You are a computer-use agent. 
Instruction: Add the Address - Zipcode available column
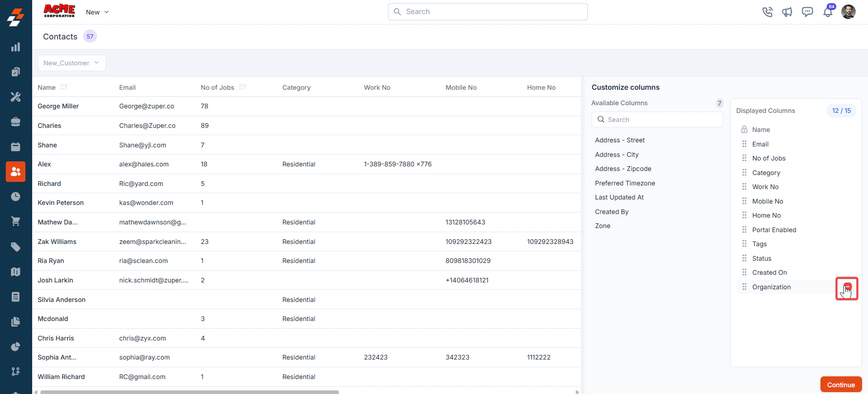623,169
